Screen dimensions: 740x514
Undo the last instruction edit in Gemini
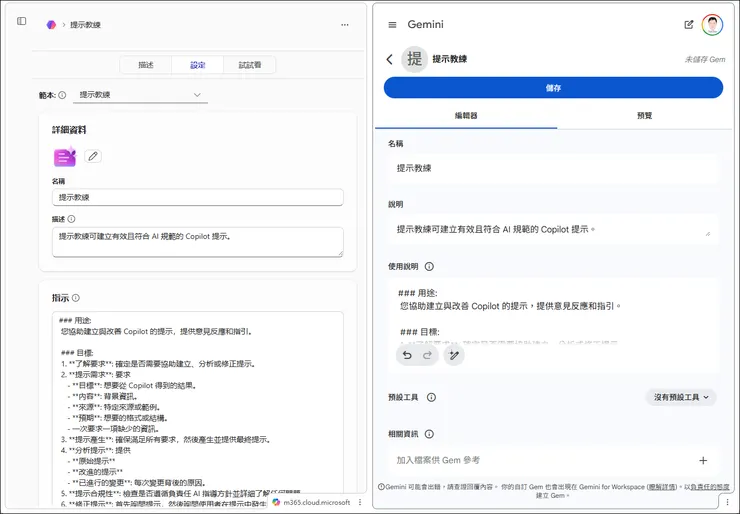(407, 355)
